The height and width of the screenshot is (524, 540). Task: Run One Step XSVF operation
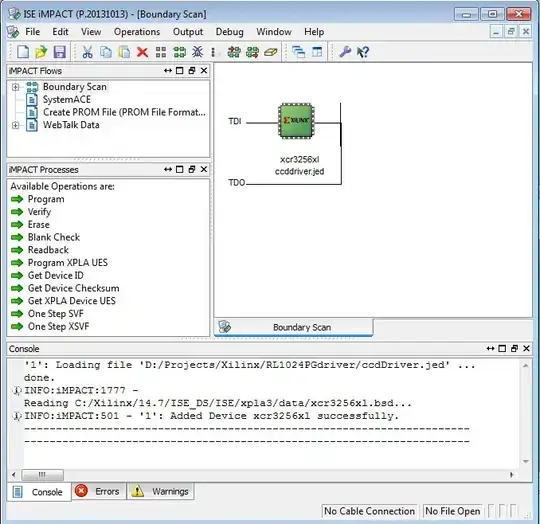[58, 326]
